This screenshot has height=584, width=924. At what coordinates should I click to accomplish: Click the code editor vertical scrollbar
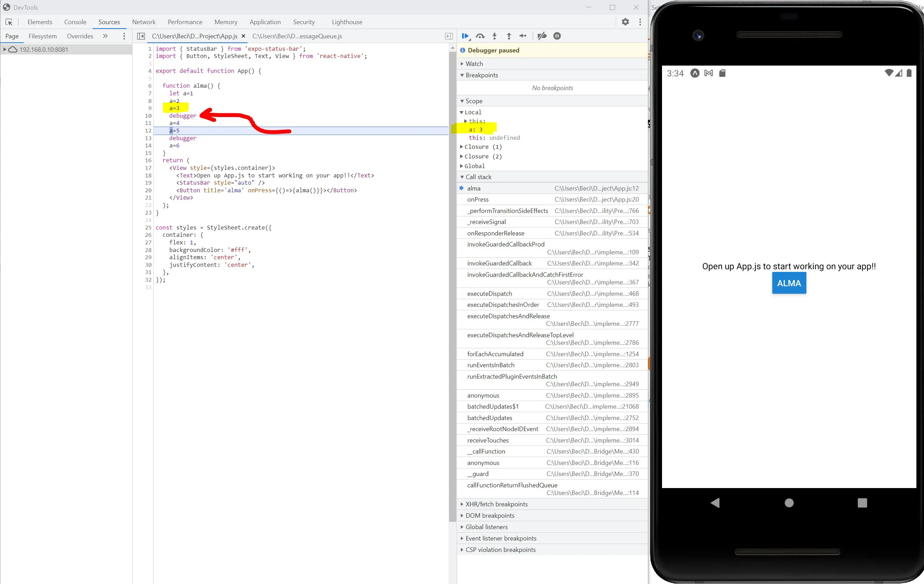tap(453, 286)
